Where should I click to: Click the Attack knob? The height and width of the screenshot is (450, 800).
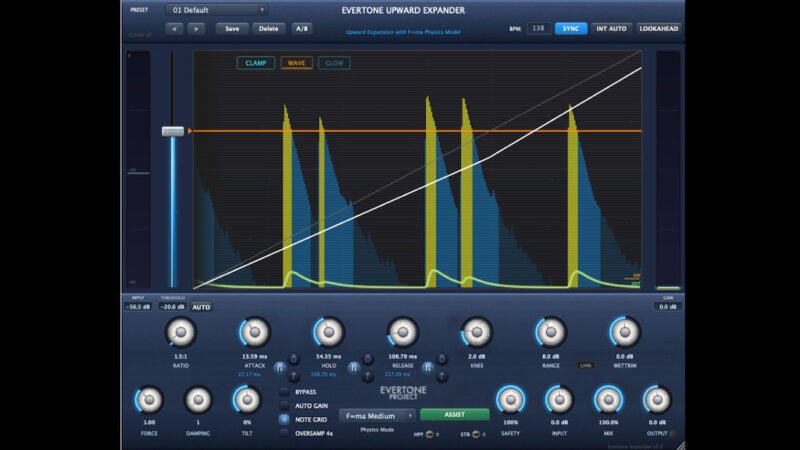pos(255,333)
